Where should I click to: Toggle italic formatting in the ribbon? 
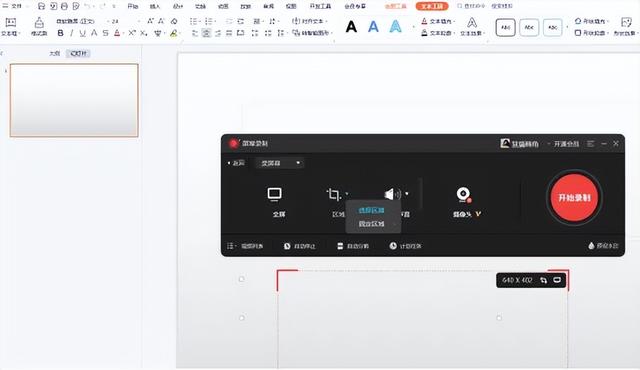click(72, 33)
